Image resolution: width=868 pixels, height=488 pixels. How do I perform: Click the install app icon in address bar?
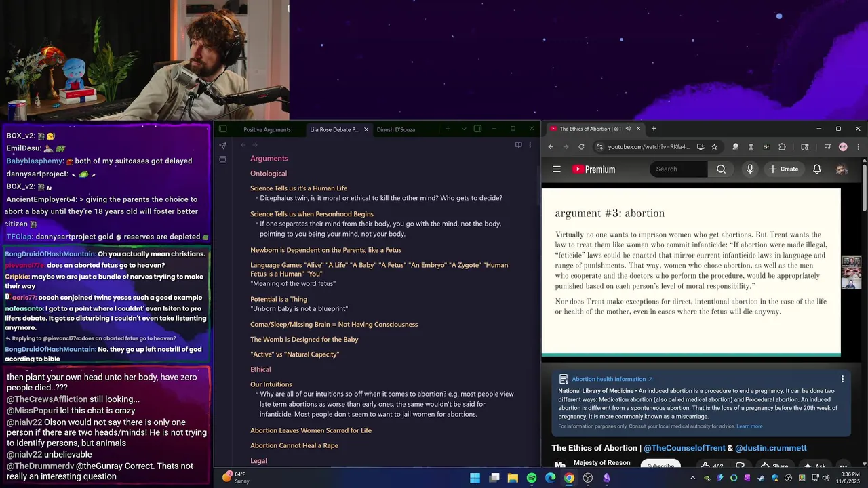click(x=701, y=147)
